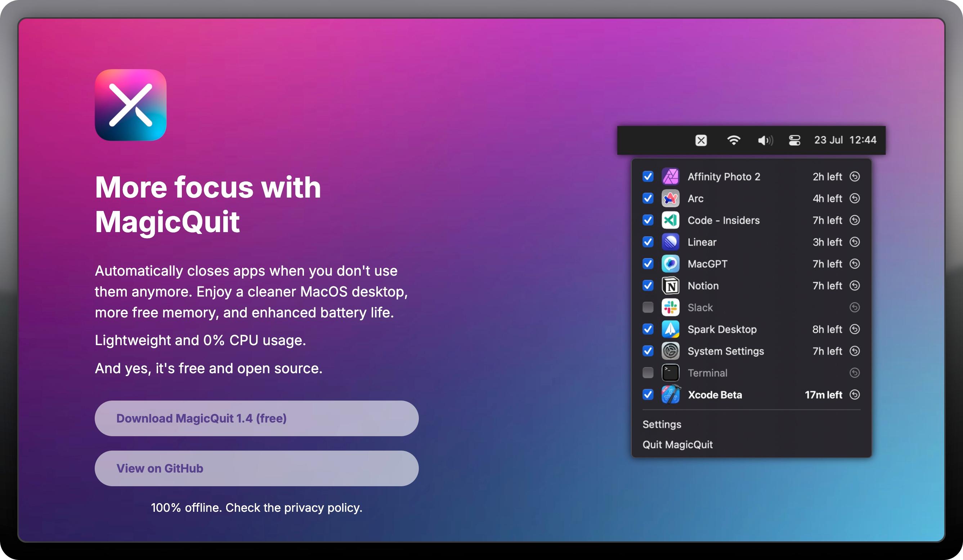Reset timer icon for Code - Insiders

[855, 220]
